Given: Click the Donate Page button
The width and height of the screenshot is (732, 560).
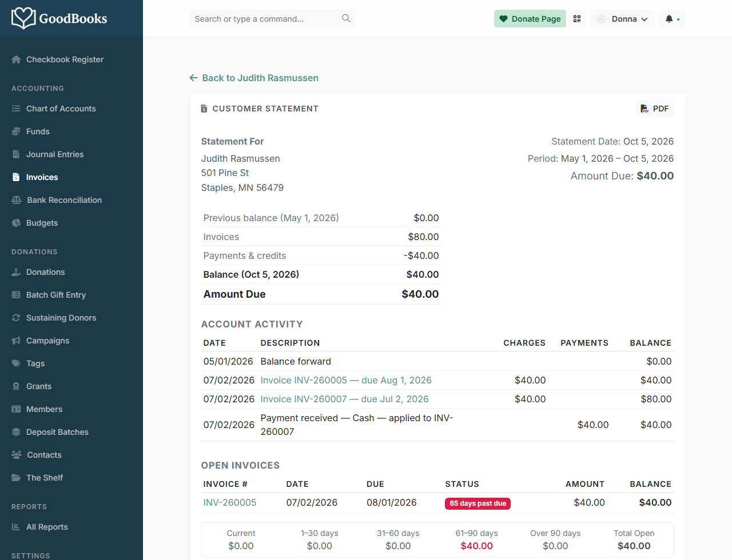Looking at the screenshot, I should pyautogui.click(x=530, y=19).
